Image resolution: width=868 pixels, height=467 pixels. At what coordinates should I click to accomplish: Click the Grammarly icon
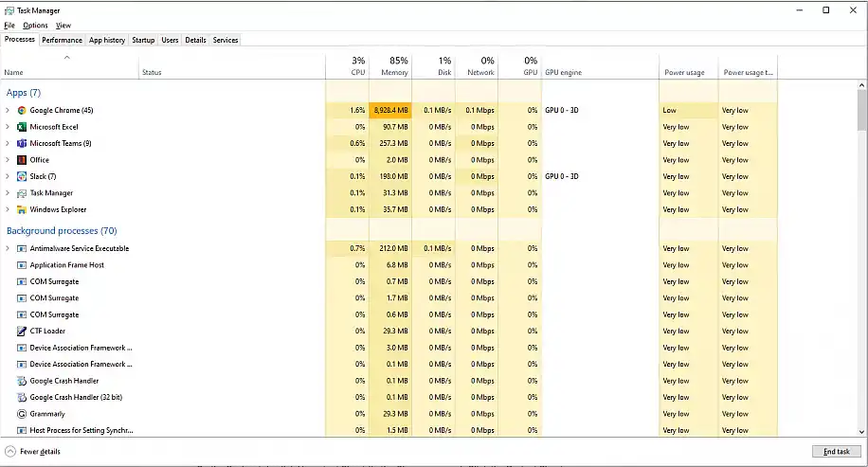pyautogui.click(x=22, y=414)
